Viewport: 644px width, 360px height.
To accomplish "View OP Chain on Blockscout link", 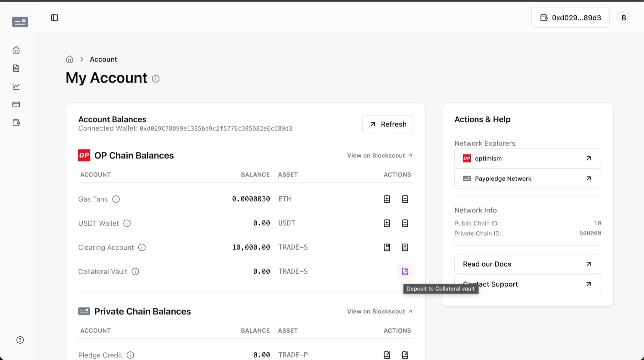I will point(380,155).
